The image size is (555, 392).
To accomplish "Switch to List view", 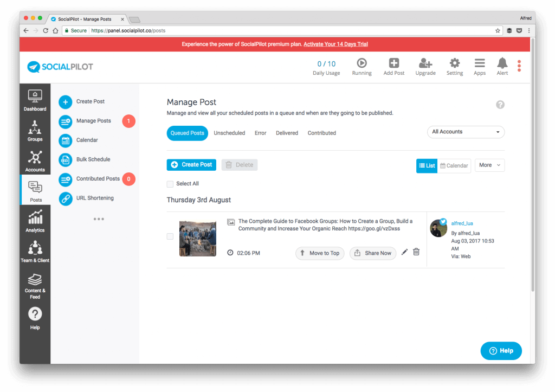I will click(427, 166).
